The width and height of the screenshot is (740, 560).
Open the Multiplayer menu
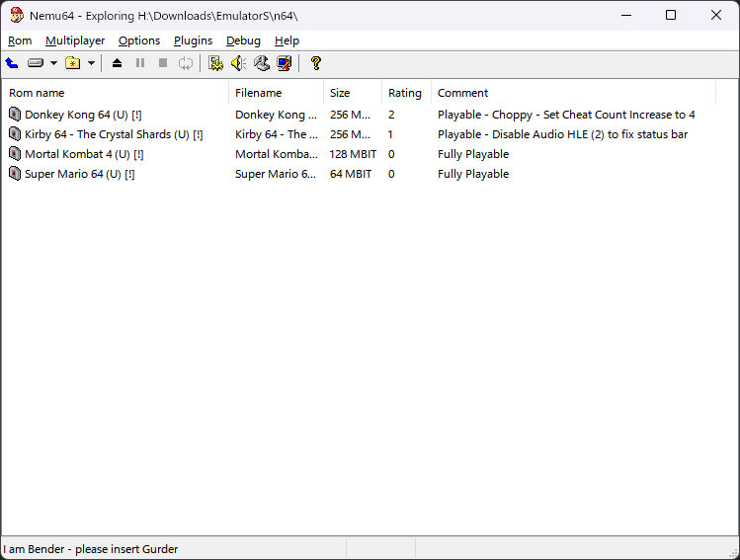tap(75, 40)
